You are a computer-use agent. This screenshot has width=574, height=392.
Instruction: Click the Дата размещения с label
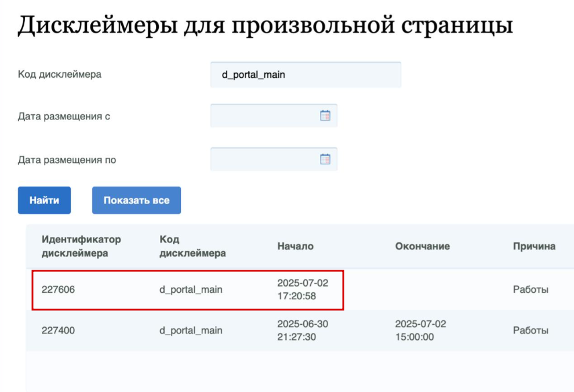pos(64,117)
